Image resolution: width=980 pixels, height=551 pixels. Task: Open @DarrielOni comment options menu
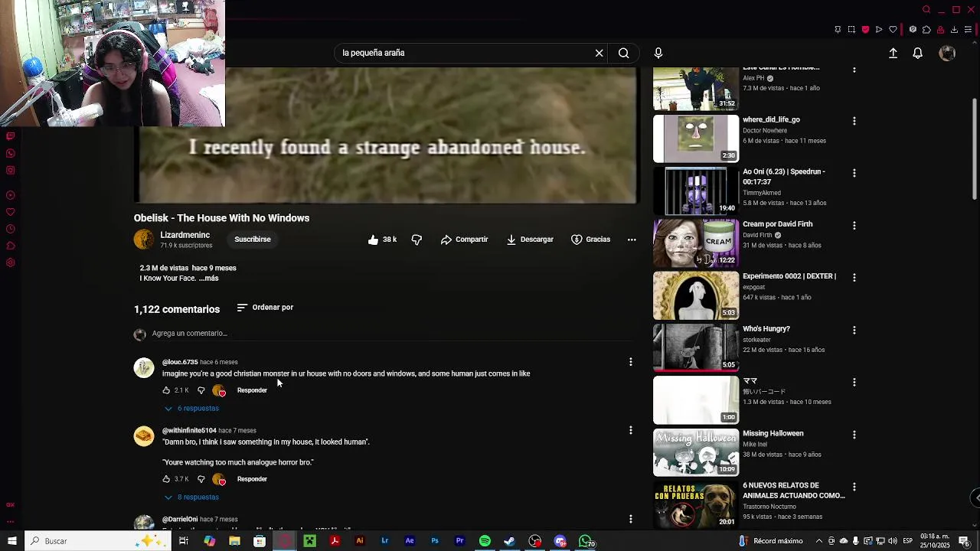631,519
